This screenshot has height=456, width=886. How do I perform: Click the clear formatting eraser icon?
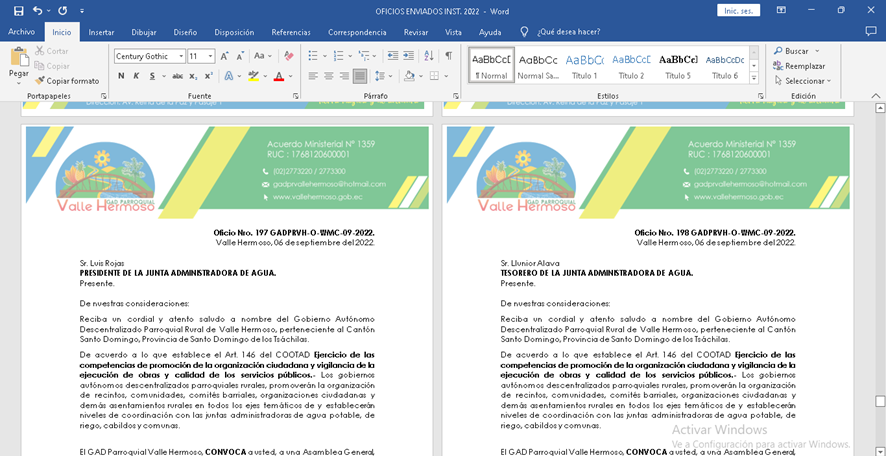tap(289, 56)
